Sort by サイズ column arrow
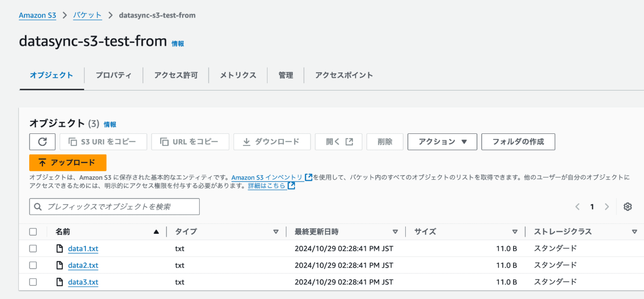The width and height of the screenshot is (644, 299). [515, 232]
